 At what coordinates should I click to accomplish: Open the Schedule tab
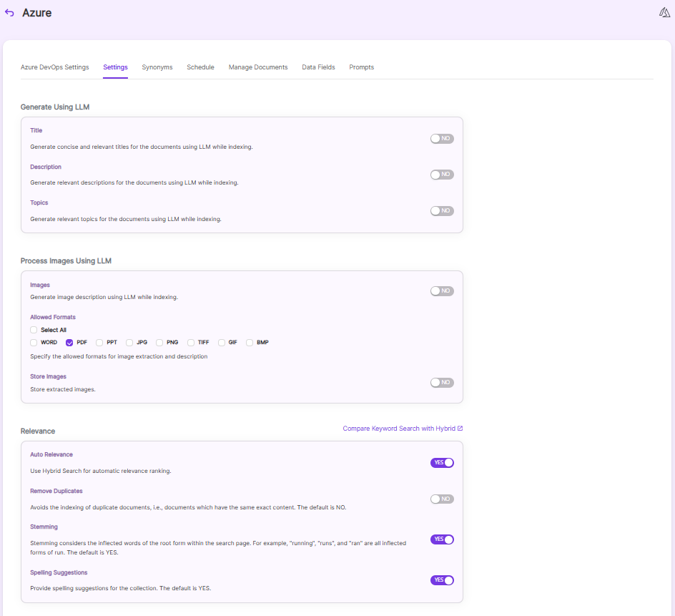[201, 67]
